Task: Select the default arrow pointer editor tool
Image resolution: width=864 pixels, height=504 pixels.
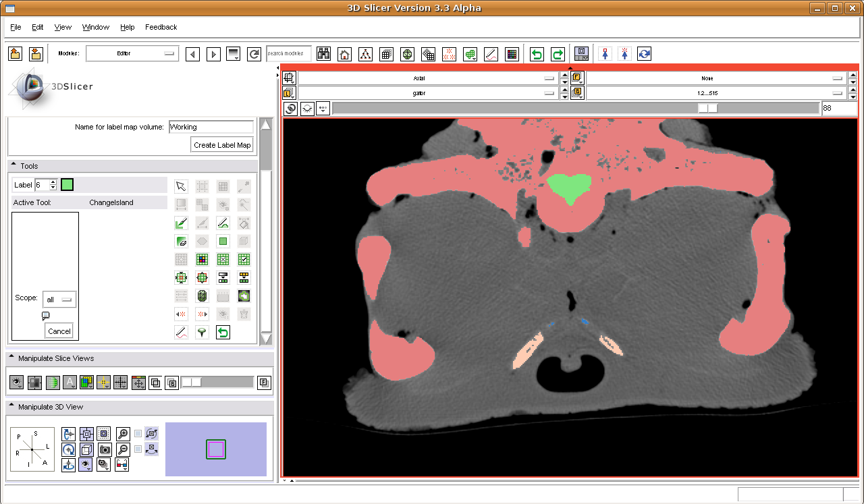Action: tap(181, 186)
